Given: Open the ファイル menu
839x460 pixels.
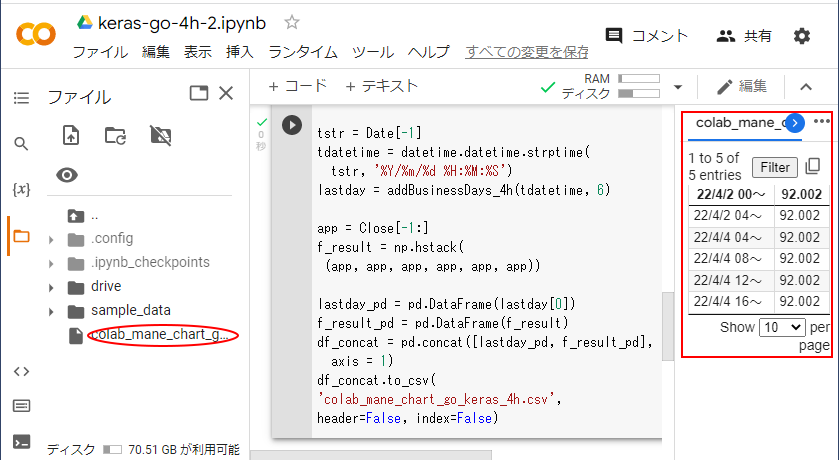Looking at the screenshot, I should click(100, 52).
